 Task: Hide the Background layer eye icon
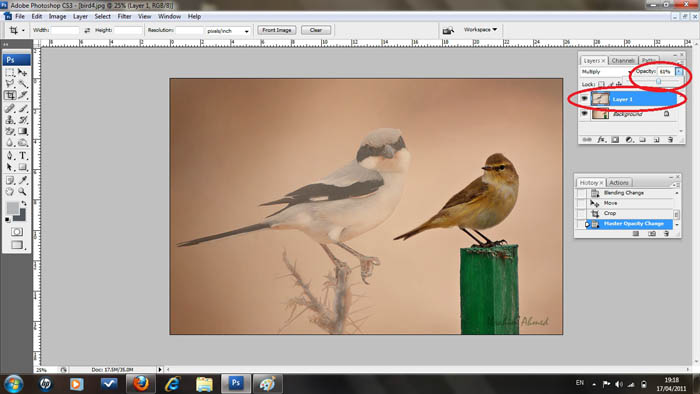[584, 114]
